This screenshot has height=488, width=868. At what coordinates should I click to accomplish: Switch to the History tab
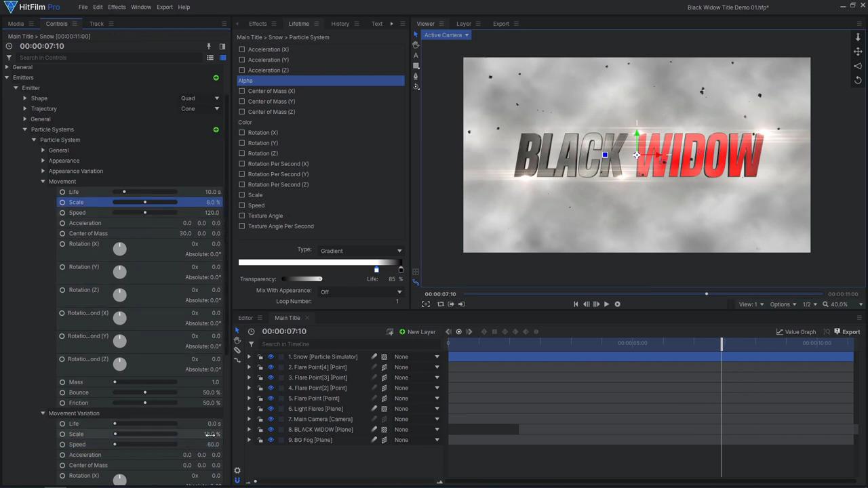click(x=340, y=24)
